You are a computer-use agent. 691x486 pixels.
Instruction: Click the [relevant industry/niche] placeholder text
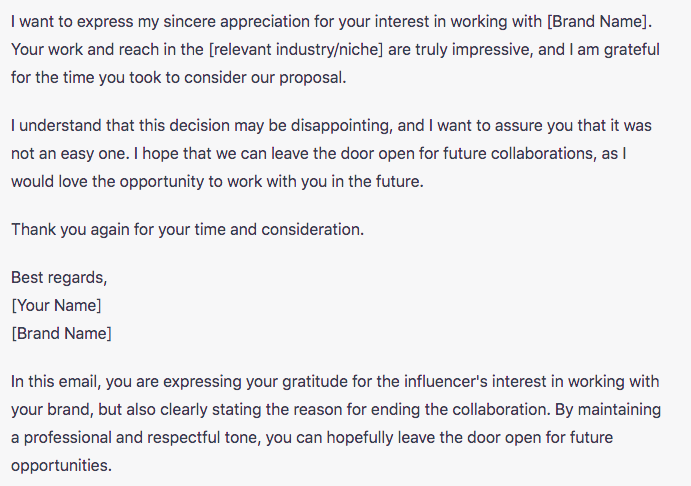click(296, 50)
